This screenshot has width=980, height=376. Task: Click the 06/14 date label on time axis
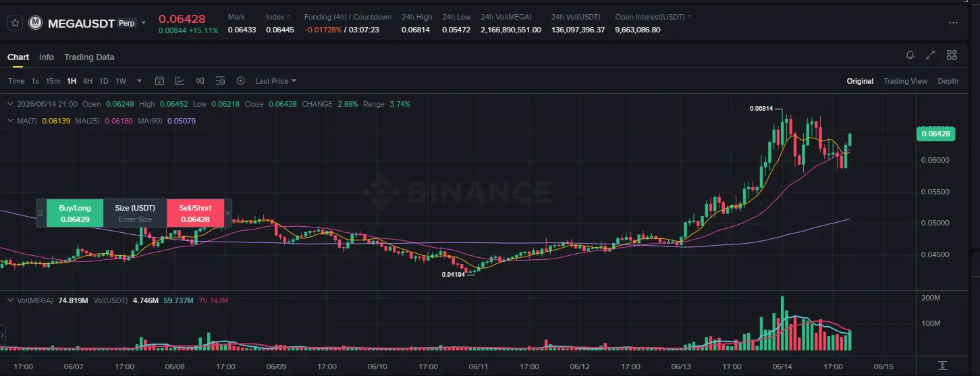click(782, 367)
